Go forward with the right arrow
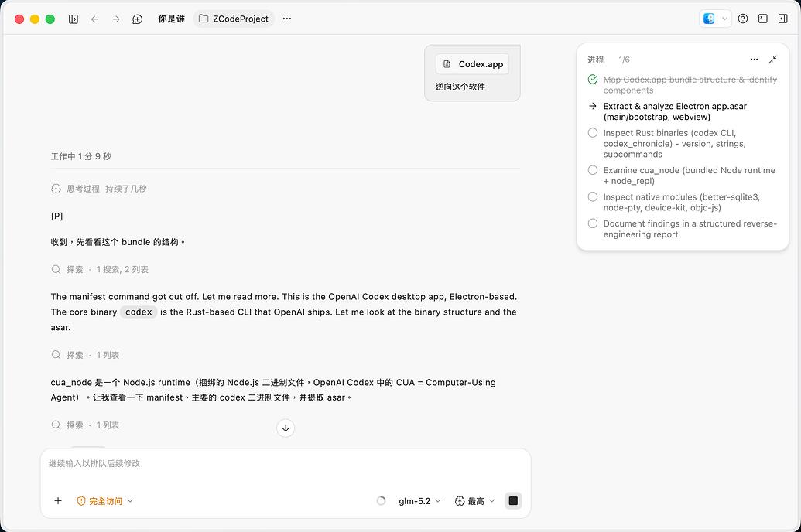The height and width of the screenshot is (532, 801). pyautogui.click(x=116, y=19)
